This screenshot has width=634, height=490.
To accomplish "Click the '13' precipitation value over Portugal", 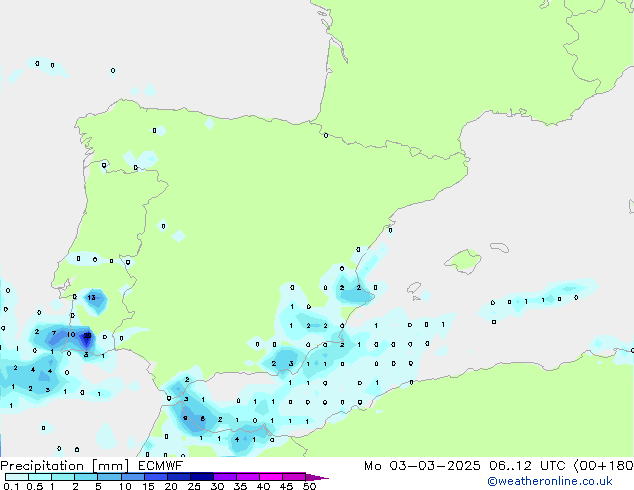I will click(x=92, y=298).
